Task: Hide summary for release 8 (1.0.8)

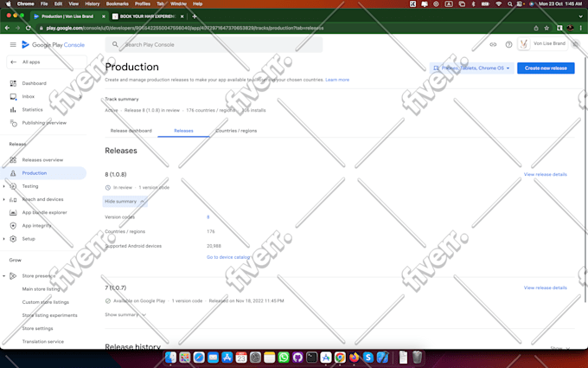Action: pyautogui.click(x=125, y=202)
